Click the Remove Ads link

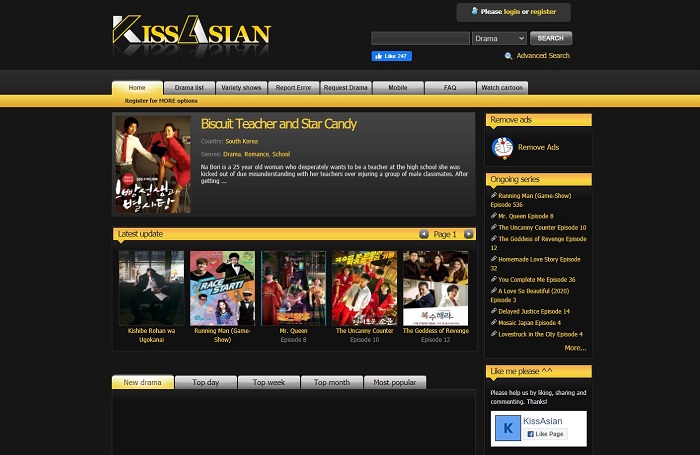pyautogui.click(x=538, y=147)
